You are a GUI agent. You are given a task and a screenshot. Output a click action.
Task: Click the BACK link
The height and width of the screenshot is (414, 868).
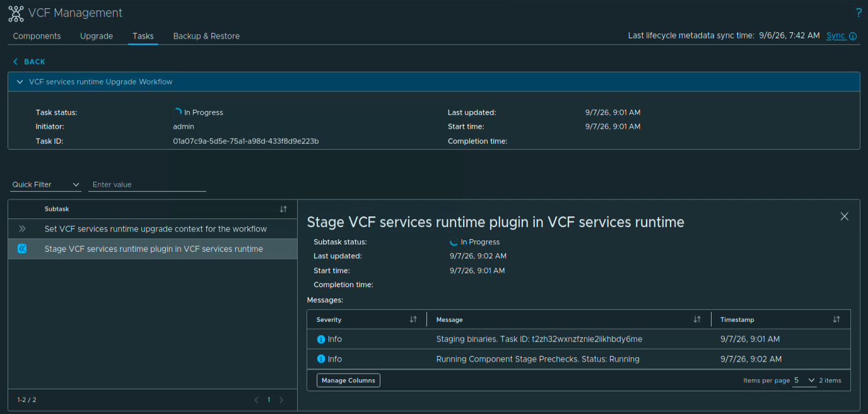(x=35, y=62)
